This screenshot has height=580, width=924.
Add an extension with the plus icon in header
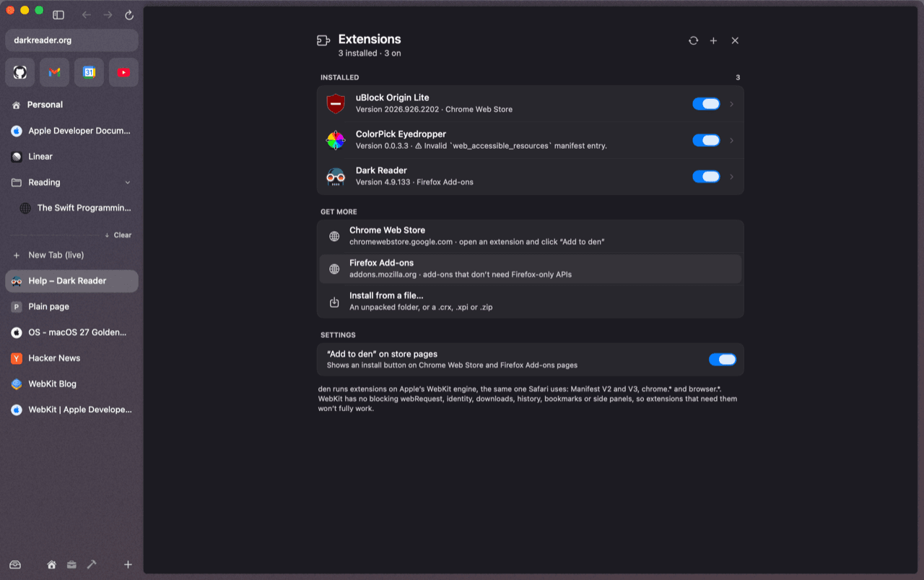(713, 40)
